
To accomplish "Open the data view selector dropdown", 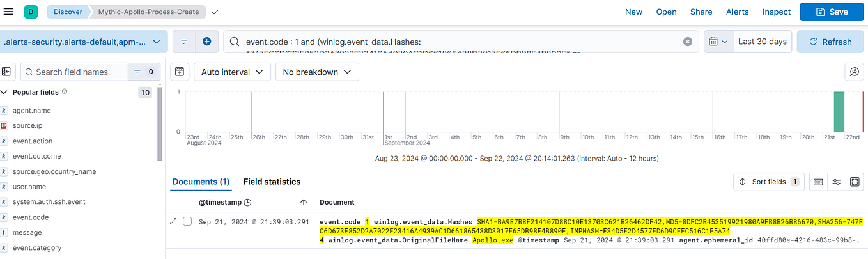I will pos(84,42).
